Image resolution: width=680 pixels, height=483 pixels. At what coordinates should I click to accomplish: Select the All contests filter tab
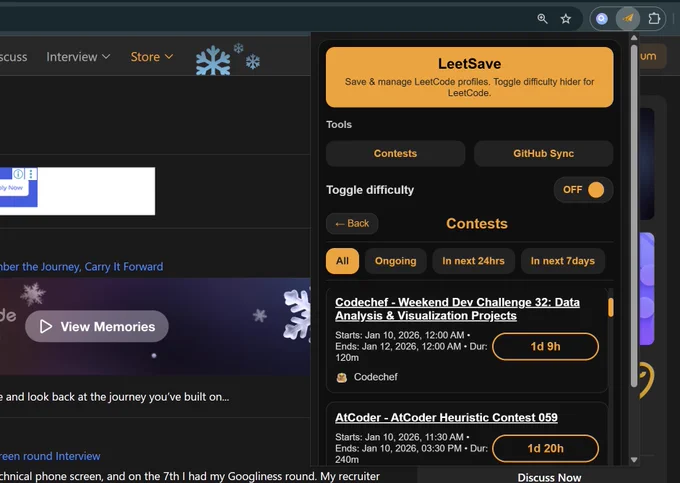pyautogui.click(x=342, y=261)
